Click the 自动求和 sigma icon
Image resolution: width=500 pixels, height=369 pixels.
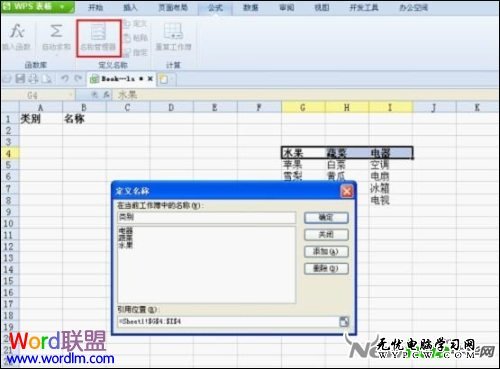click(56, 31)
